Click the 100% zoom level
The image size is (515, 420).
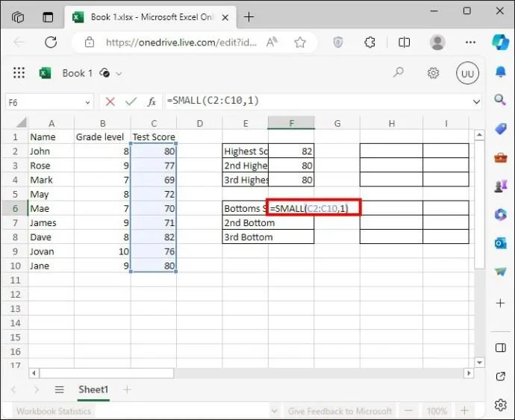pos(437,411)
